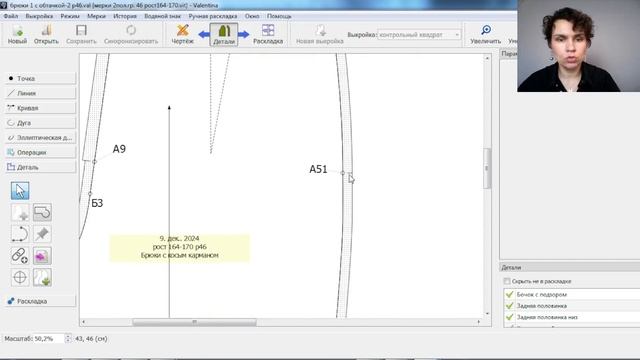Click the Масштаб percentage field
Viewport: 640px width, 360px height.
[x=48, y=338]
